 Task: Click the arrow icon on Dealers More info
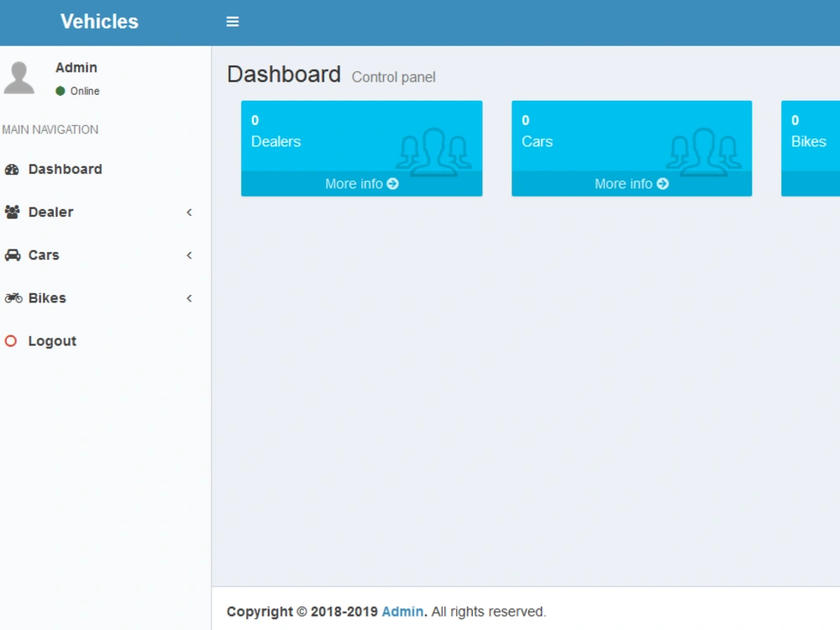point(392,184)
